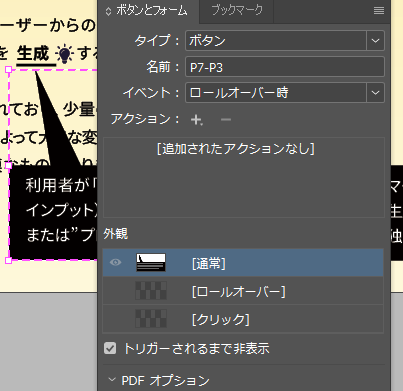Open the タイプ dropdown arrow
This screenshot has height=391, width=403.
[375, 41]
